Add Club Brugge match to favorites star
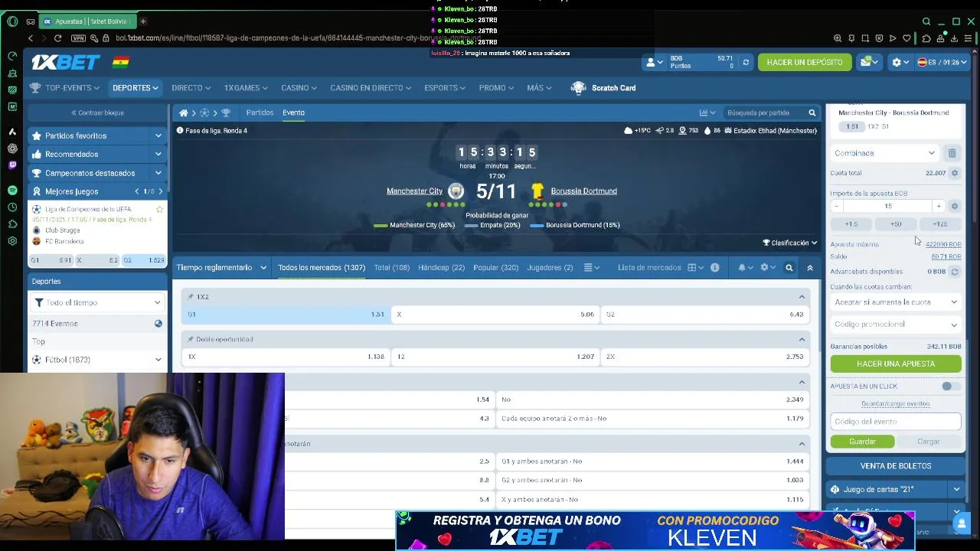 point(159,209)
